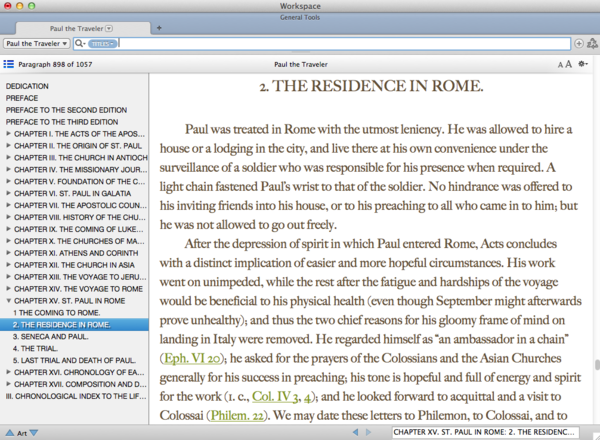Follow the Col. IV 3 scripture link

coord(275,396)
